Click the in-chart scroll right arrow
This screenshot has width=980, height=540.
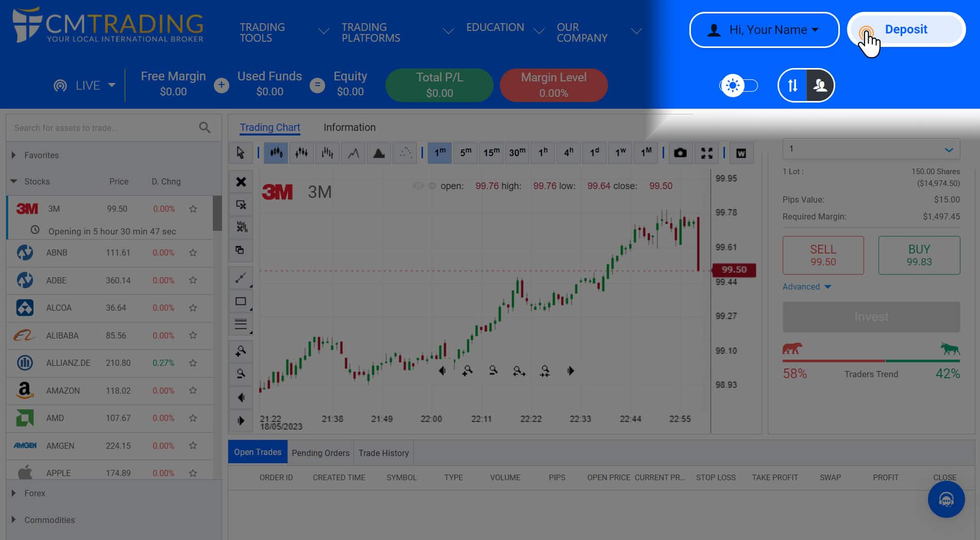[570, 370]
